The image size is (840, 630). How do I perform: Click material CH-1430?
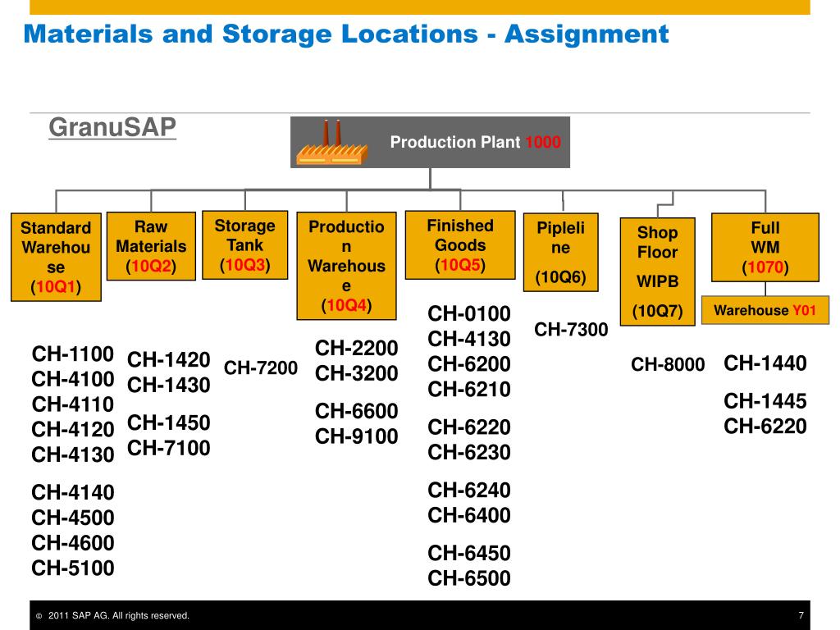coord(169,385)
